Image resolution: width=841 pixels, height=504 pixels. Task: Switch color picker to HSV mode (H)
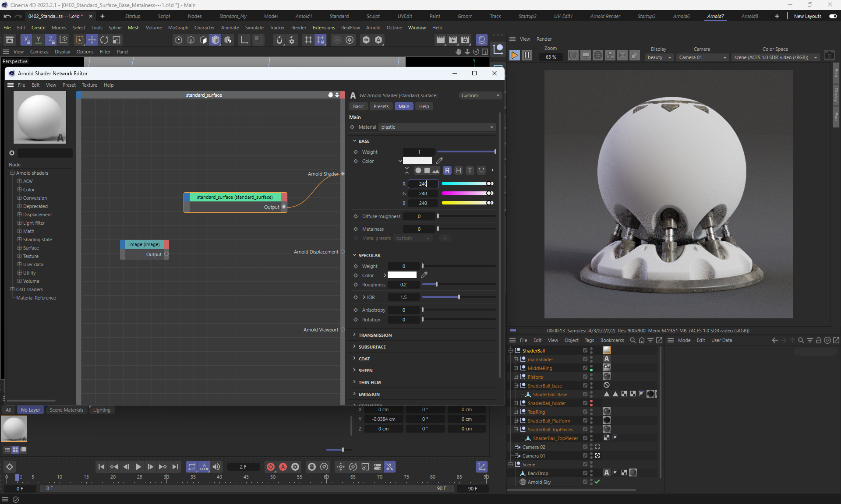[458, 170]
